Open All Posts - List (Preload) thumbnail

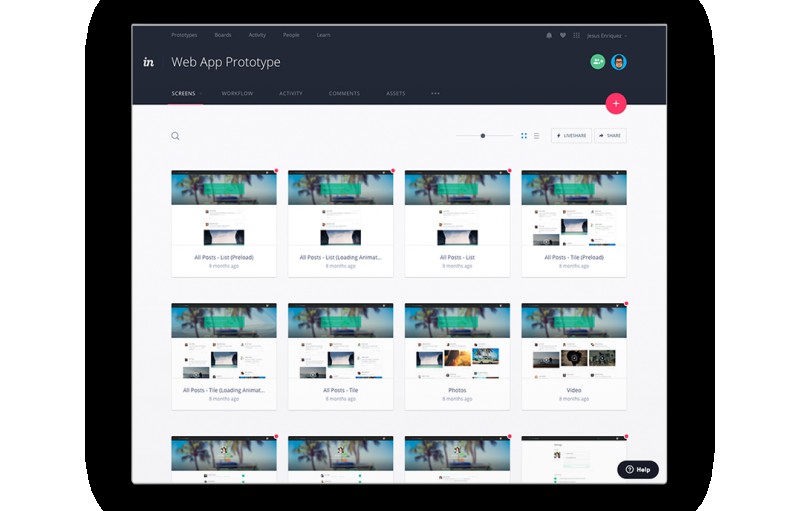click(224, 209)
